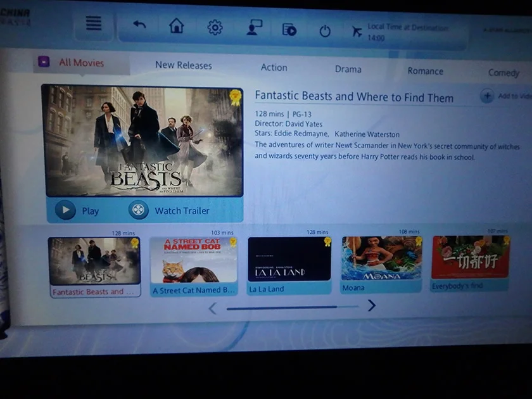Select Fantastic Beasts thumbnail in carousel
Image resolution: width=532 pixels, height=399 pixels.
pyautogui.click(x=94, y=267)
